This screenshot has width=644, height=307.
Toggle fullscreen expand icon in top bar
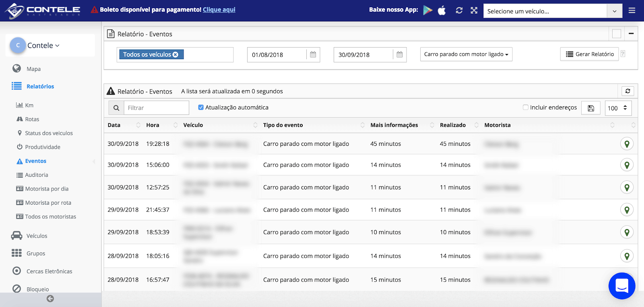pos(474,10)
